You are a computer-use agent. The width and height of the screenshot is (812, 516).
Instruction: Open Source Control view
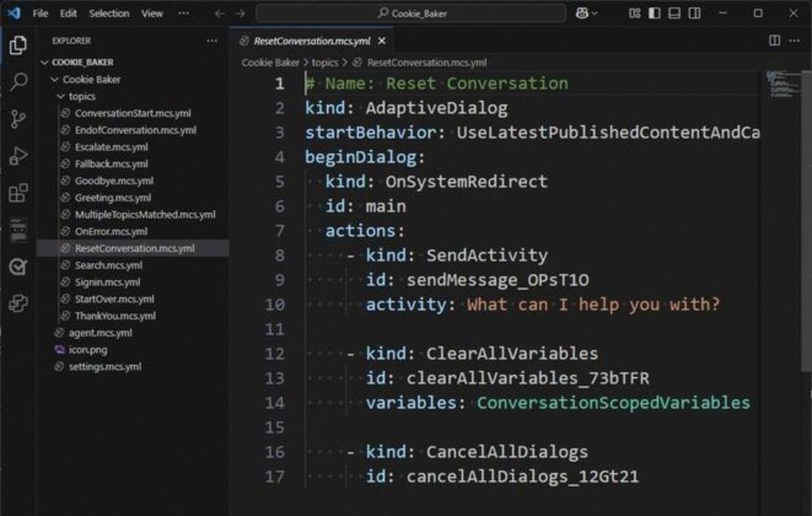point(18,119)
